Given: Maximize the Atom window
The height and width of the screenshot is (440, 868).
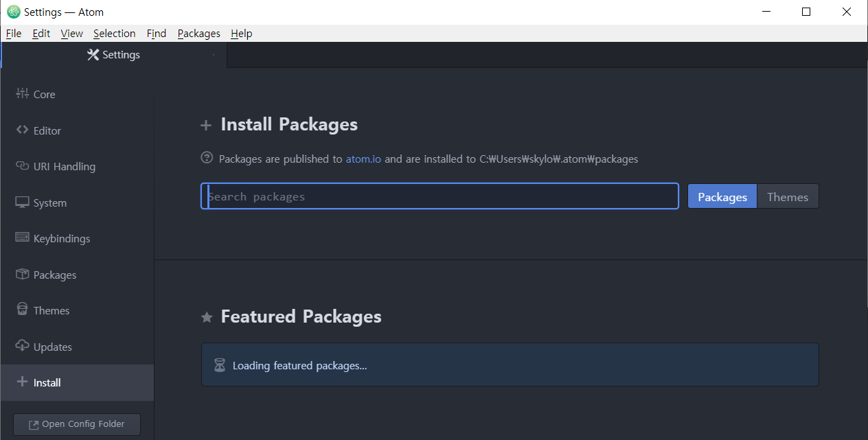Looking at the screenshot, I should tap(806, 12).
